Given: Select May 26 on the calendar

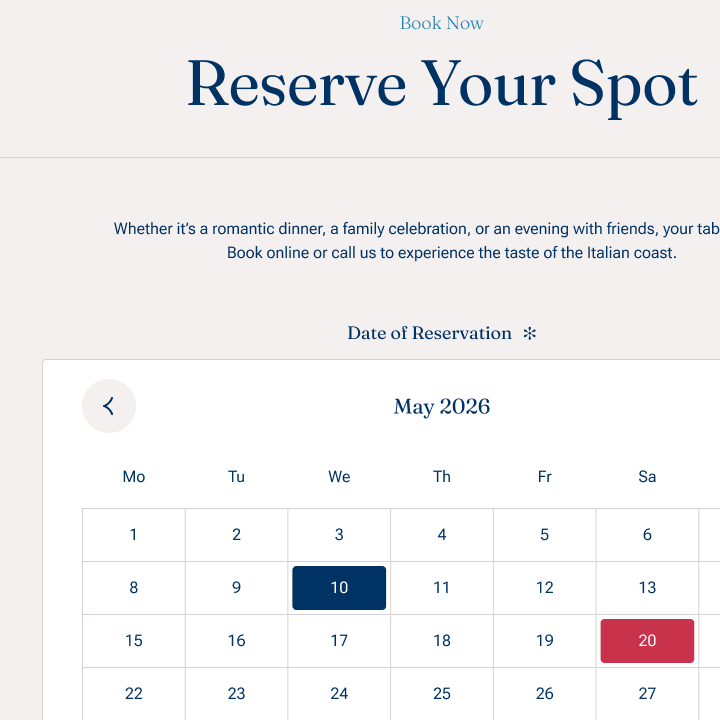Looking at the screenshot, I should coord(544,694).
